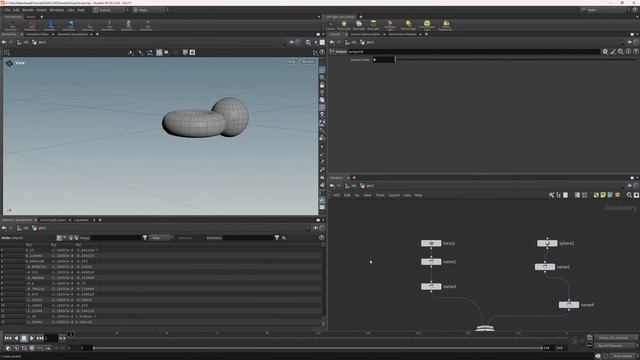Click the list mode icon in network toolbar
This screenshot has width=640, height=360.
566,195
